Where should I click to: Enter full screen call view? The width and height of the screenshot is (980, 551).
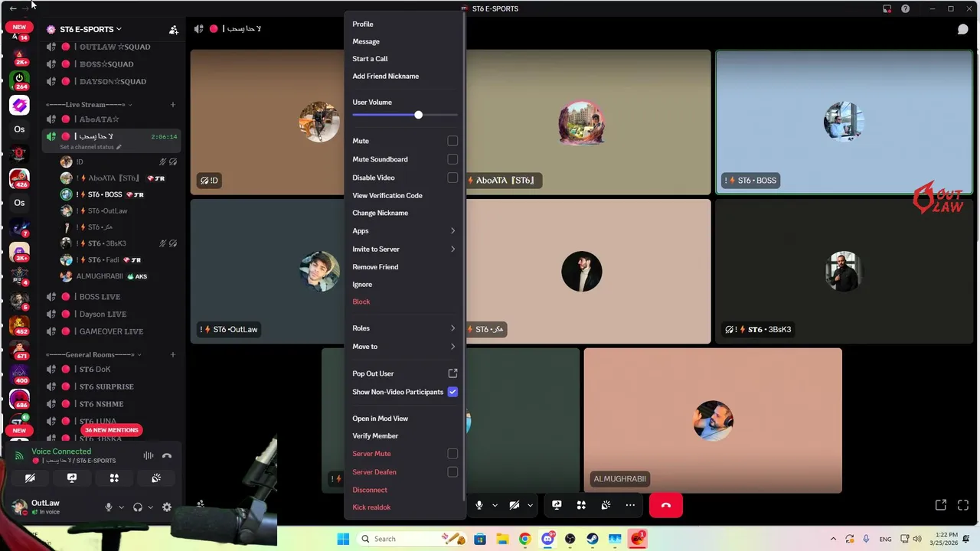click(x=963, y=505)
